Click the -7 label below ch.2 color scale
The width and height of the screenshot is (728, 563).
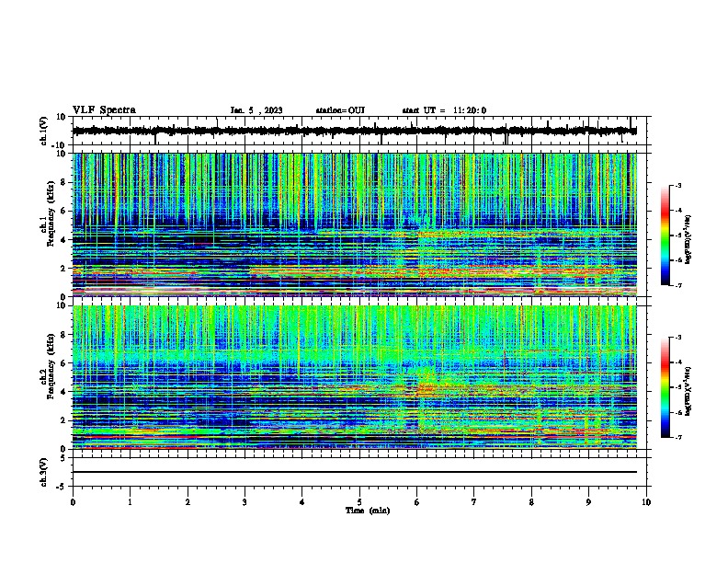pyautogui.click(x=677, y=437)
